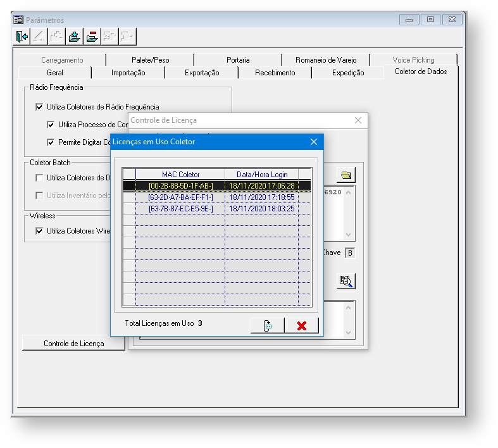Minimize the Parâmetros window
This screenshot has width=498, height=448.
409,20
